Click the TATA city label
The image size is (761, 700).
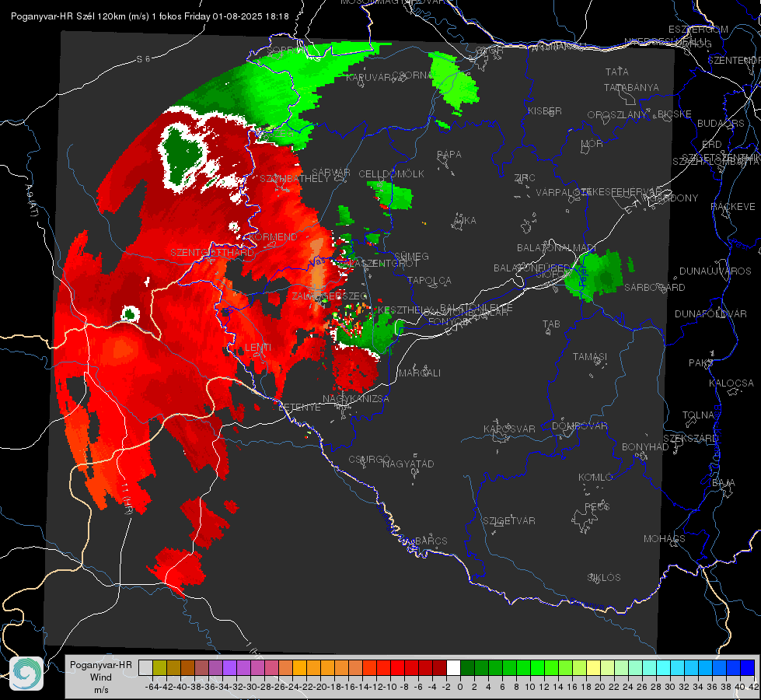point(617,72)
